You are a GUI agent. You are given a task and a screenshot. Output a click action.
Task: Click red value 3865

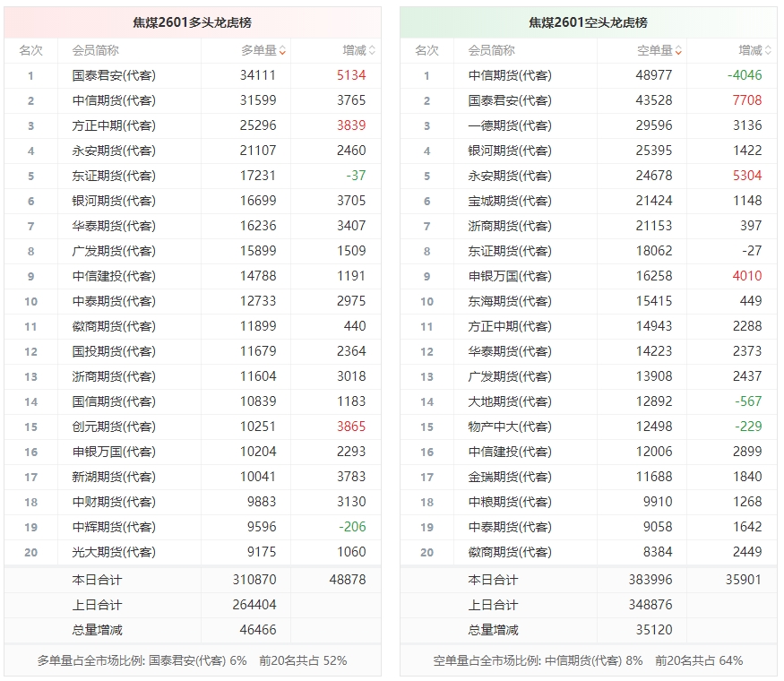pos(351,427)
